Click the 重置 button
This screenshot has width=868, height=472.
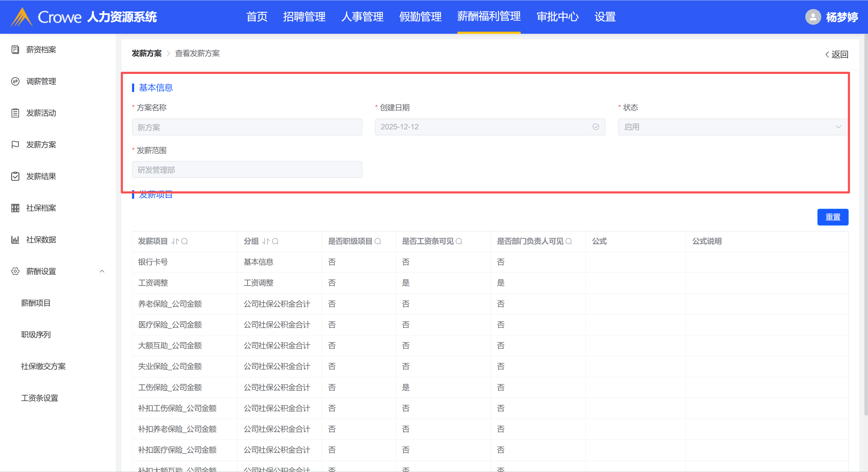coord(833,217)
